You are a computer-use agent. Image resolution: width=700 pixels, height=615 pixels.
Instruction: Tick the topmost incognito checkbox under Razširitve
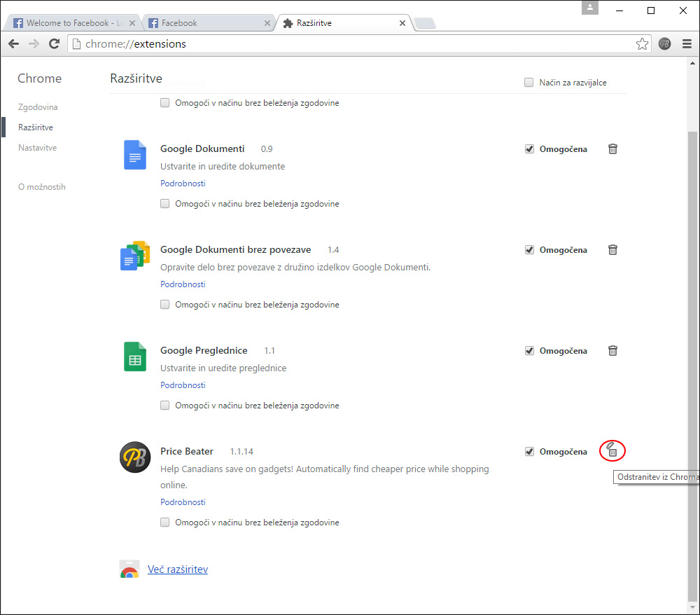[164, 103]
